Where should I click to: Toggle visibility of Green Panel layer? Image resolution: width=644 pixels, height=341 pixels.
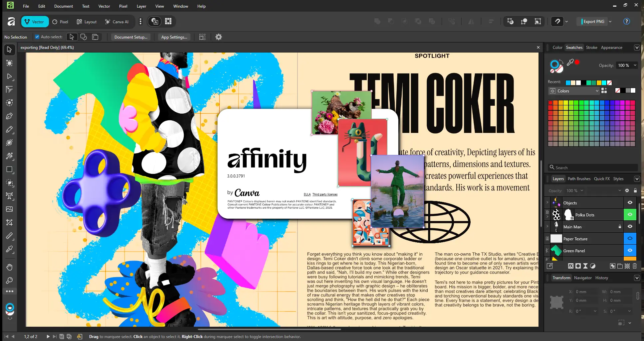click(x=630, y=250)
